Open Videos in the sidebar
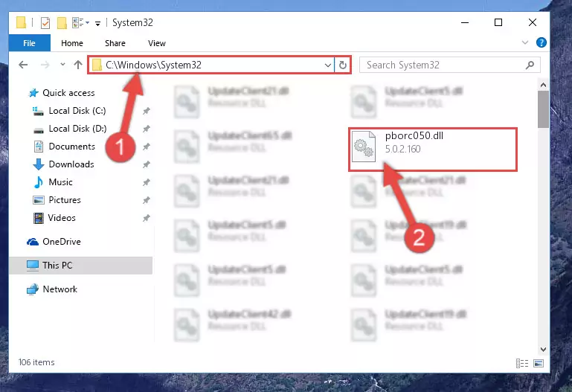Screen dimensions: 572x392 tap(62, 218)
